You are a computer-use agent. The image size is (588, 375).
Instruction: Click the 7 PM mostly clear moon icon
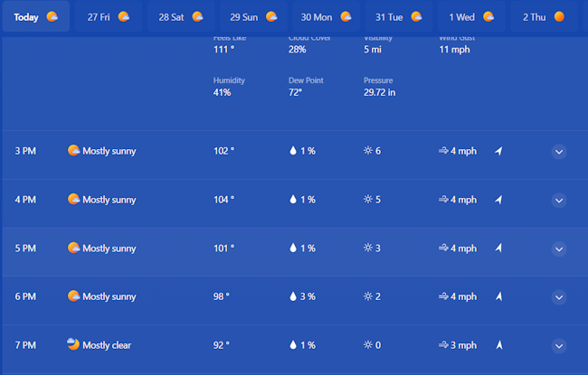tap(74, 344)
